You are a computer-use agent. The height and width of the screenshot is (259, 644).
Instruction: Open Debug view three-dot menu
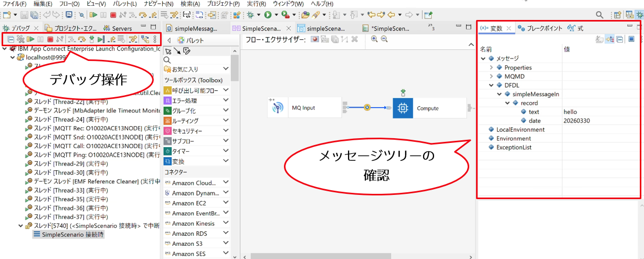[155, 39]
